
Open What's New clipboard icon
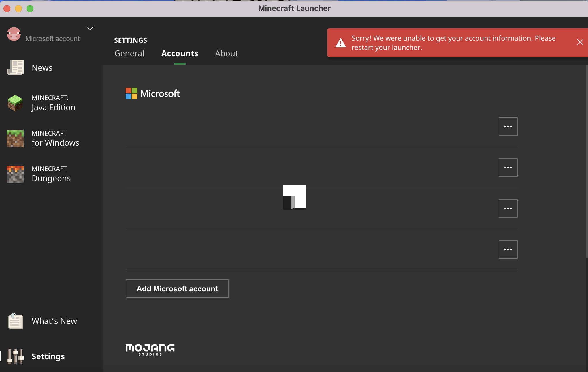pos(15,321)
